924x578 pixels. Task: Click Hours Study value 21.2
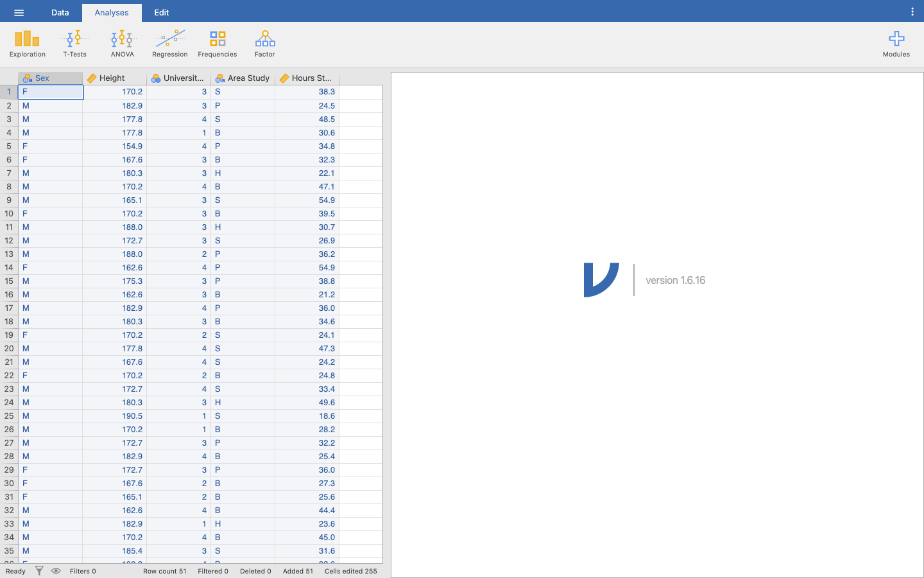tap(307, 295)
